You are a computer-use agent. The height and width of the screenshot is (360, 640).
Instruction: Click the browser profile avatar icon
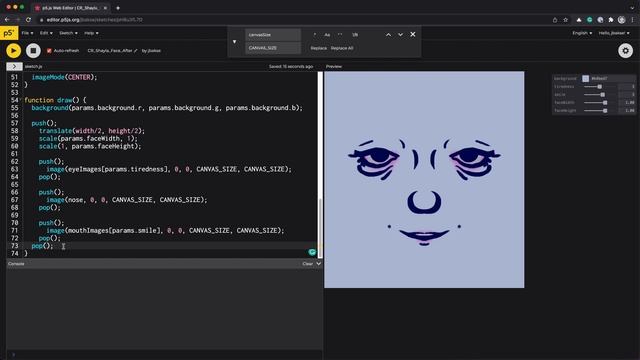[621, 20]
